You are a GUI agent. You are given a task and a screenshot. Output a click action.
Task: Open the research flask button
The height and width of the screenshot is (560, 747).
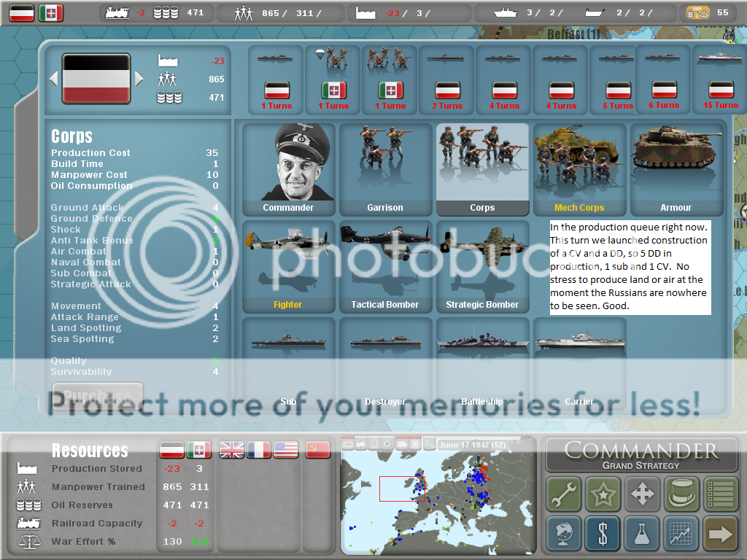click(642, 534)
